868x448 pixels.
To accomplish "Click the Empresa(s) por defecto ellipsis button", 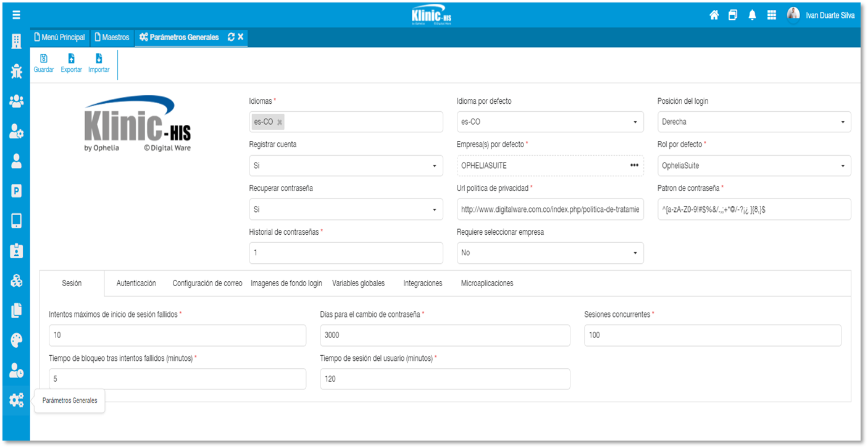I will point(634,166).
